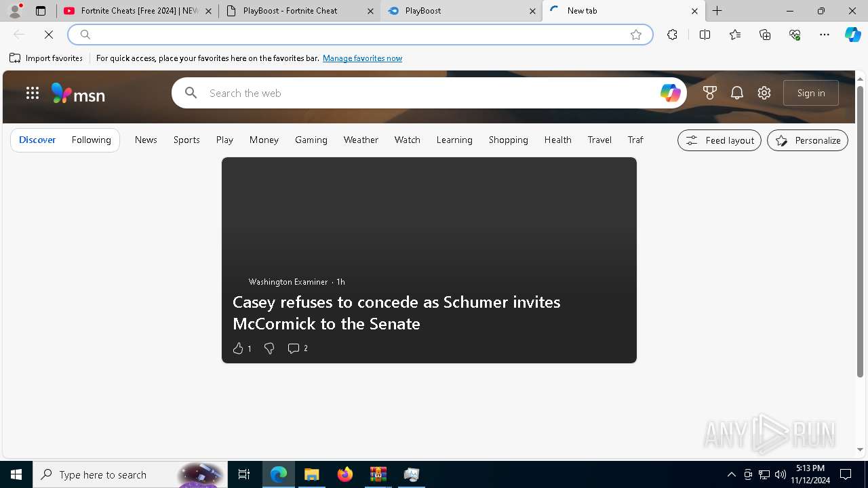The height and width of the screenshot is (488, 868).
Task: Open the WinRAR app on the taskbar
Action: coord(378,474)
